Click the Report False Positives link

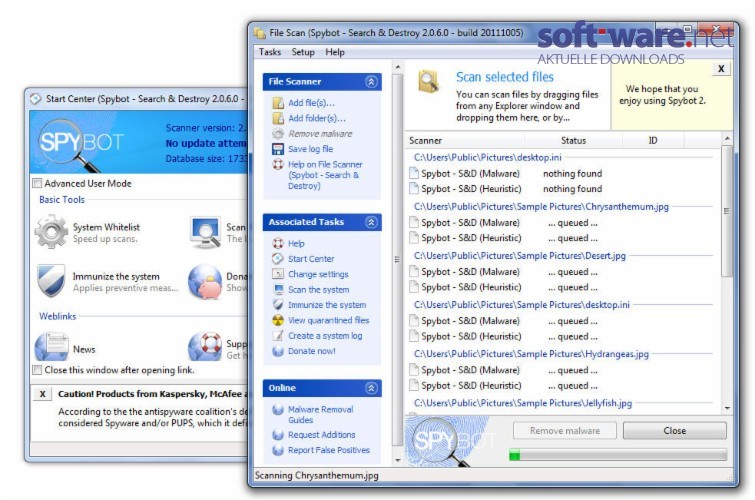[x=328, y=450]
